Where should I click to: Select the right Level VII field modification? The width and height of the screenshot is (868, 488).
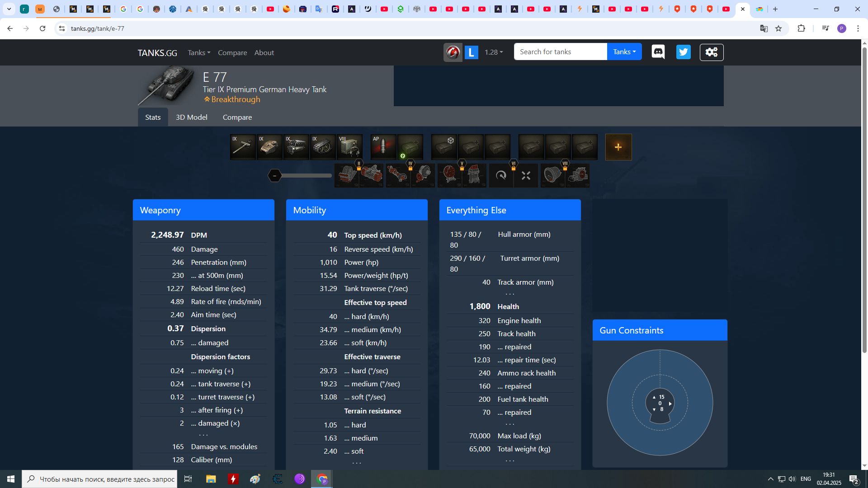point(578,175)
